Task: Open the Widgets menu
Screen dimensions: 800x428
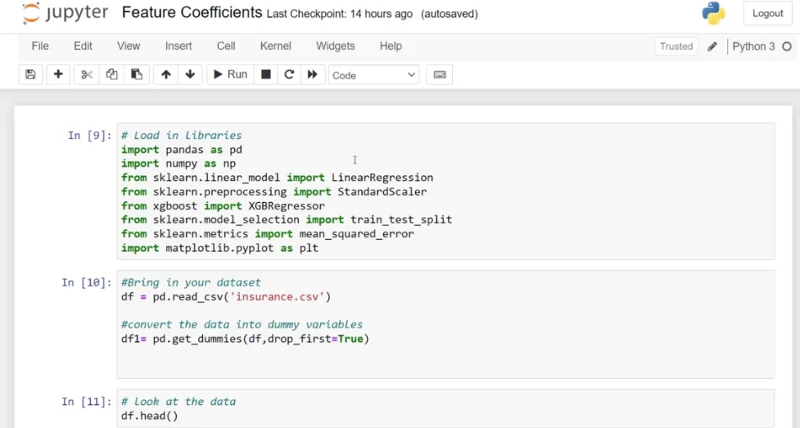Action: point(335,46)
